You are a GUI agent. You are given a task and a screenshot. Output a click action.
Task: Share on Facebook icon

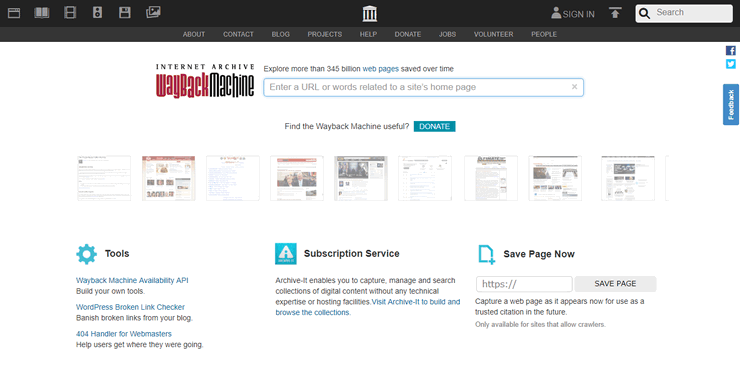coord(731,51)
